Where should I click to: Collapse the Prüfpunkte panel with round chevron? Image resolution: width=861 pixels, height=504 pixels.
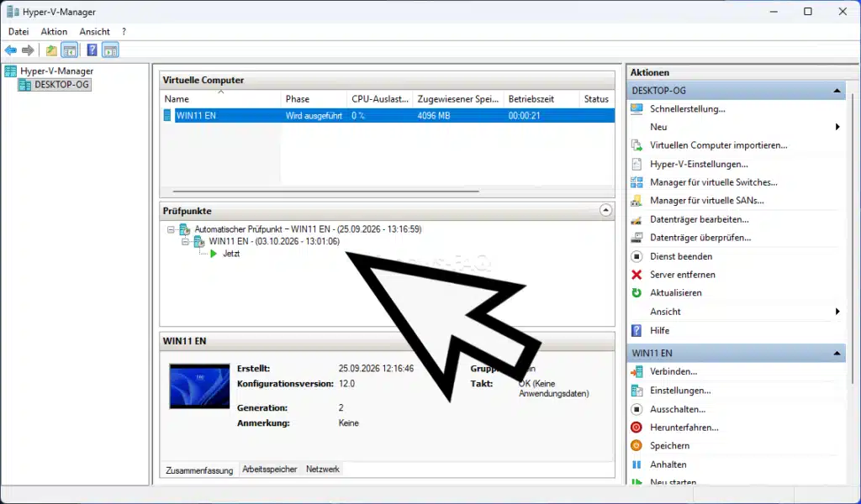pyautogui.click(x=605, y=211)
